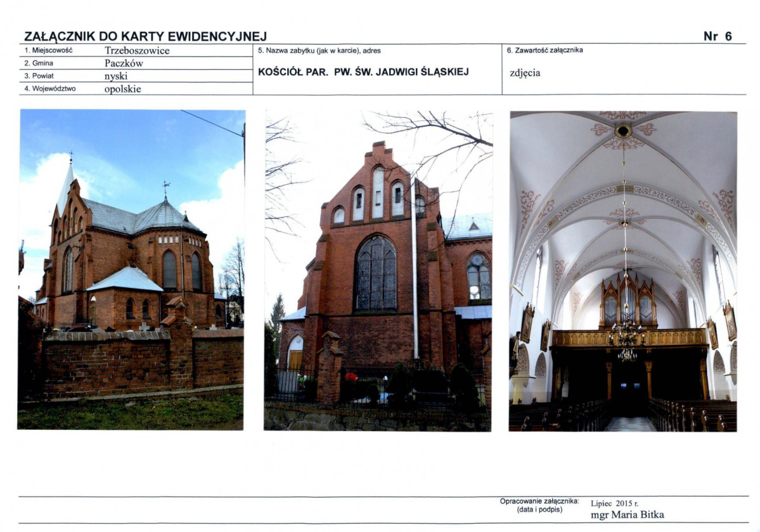Open the church exterior photo with brick wall
The height and width of the screenshot is (532, 760).
[131, 269]
